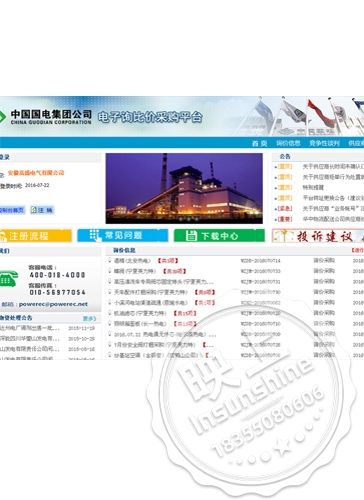
Task: Open inquiry 高压清洗车专用固定接头
Action: click(163, 282)
